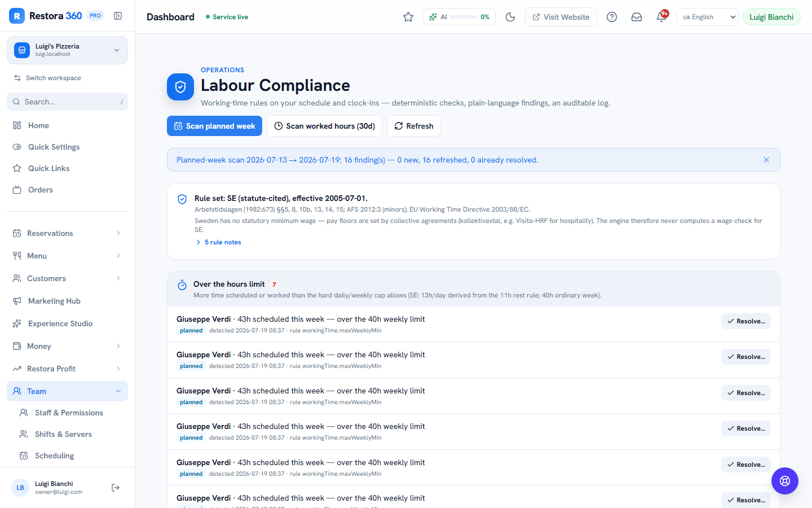Open notifications bell icon
This screenshot has height=508, width=812.
coord(661,17)
